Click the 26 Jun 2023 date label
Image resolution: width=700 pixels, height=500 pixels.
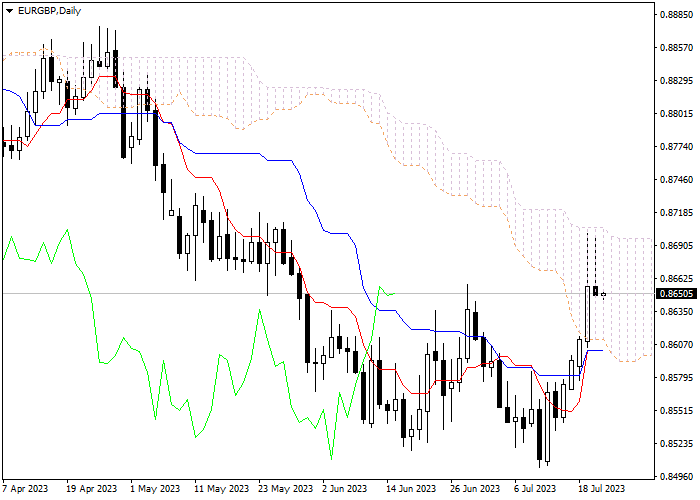click(475, 489)
